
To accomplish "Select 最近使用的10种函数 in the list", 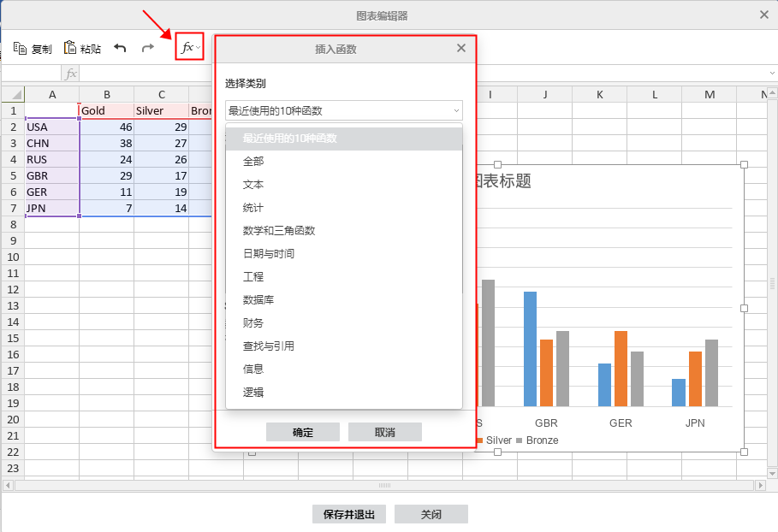I will pos(344,139).
